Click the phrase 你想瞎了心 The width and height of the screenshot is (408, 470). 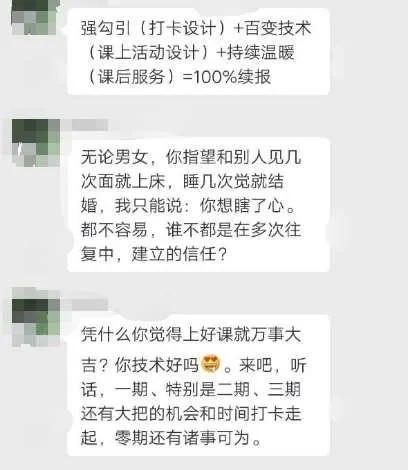(x=242, y=206)
